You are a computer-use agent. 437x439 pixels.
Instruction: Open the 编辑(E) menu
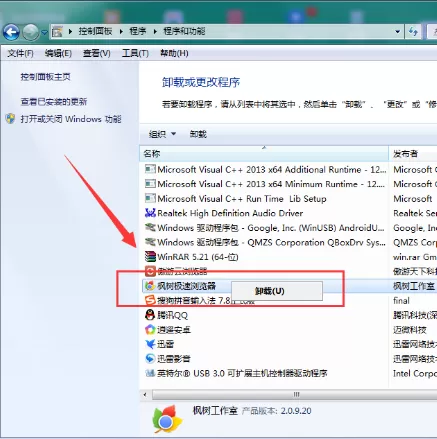pos(58,53)
